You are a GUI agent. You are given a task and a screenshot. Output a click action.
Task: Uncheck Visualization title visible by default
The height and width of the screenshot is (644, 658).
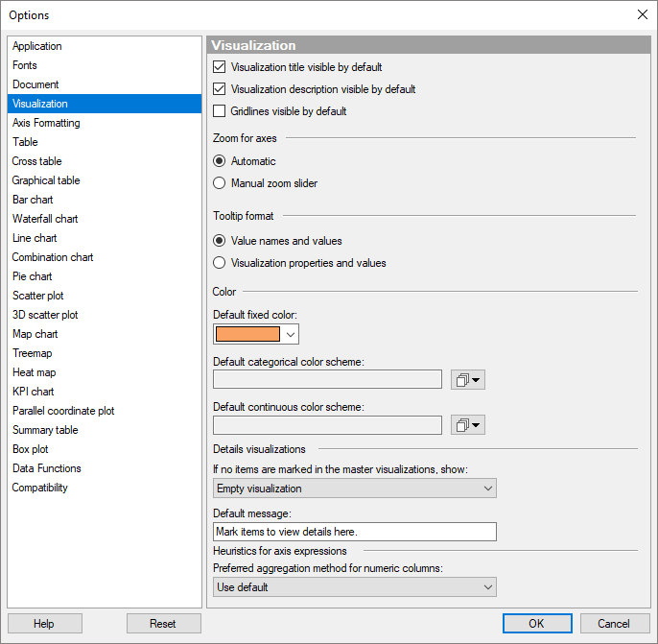[220, 67]
